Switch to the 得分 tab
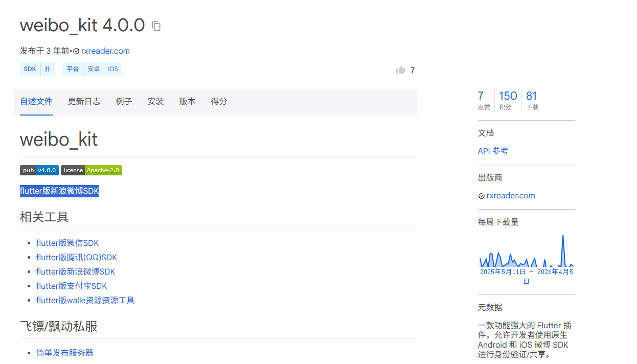 pos(219,101)
